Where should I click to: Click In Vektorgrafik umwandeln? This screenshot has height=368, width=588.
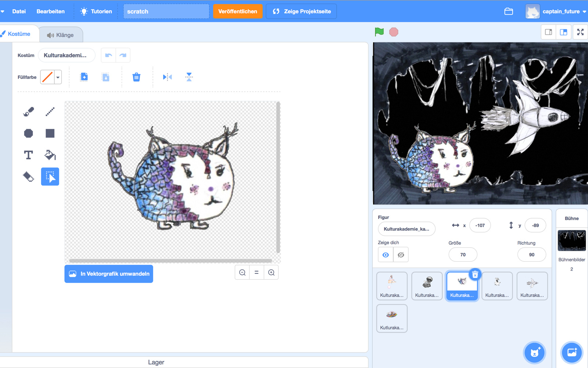coord(109,274)
